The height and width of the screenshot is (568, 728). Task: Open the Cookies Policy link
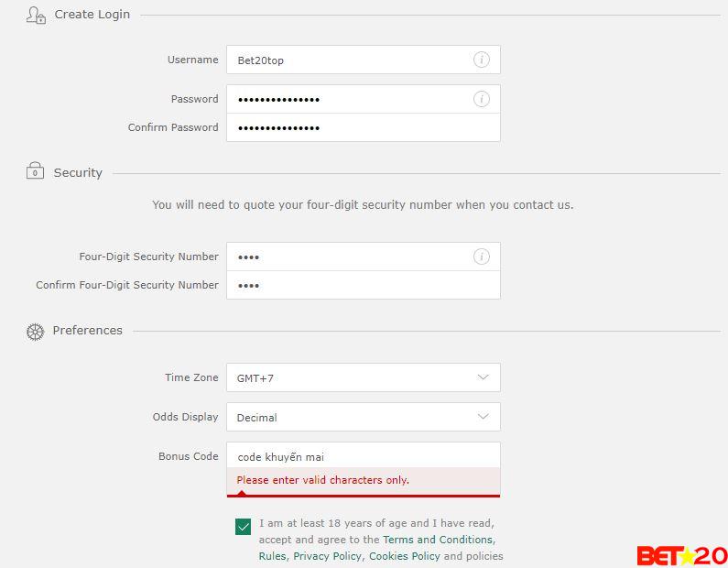pos(404,556)
